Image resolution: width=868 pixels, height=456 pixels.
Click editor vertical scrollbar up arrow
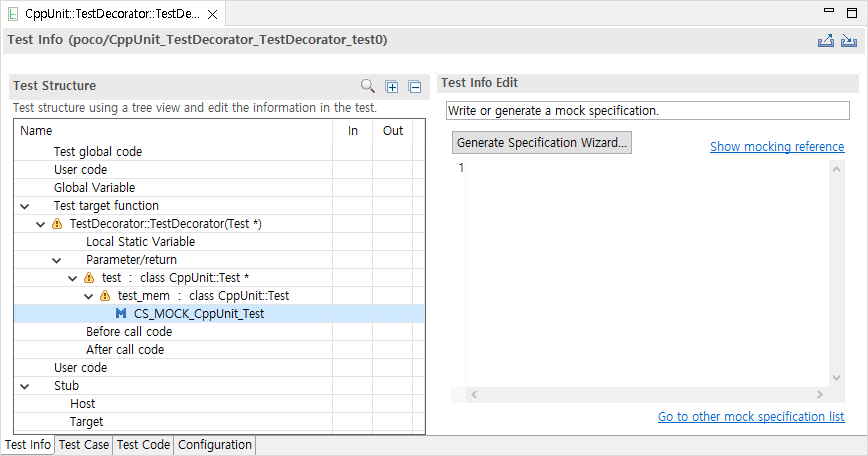coord(836,169)
